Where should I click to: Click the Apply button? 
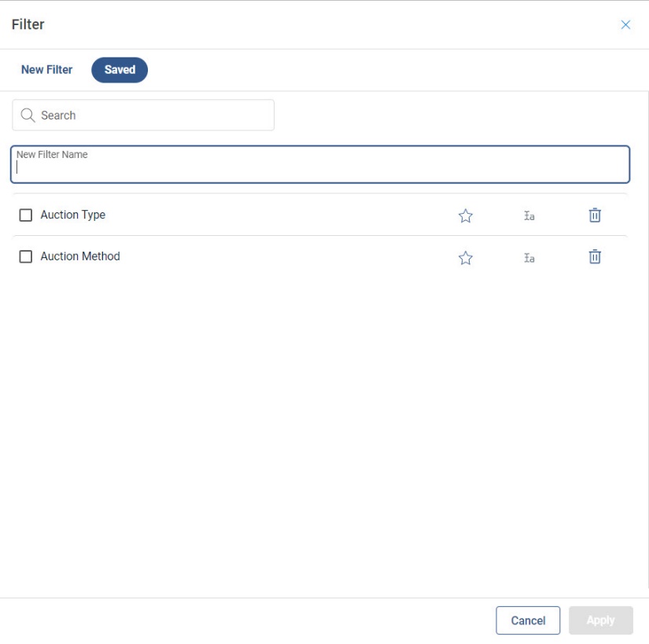600,620
